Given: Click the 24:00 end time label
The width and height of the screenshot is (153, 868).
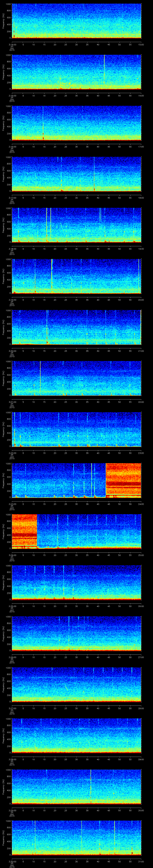Looking at the screenshot, I should (x=141, y=504).
